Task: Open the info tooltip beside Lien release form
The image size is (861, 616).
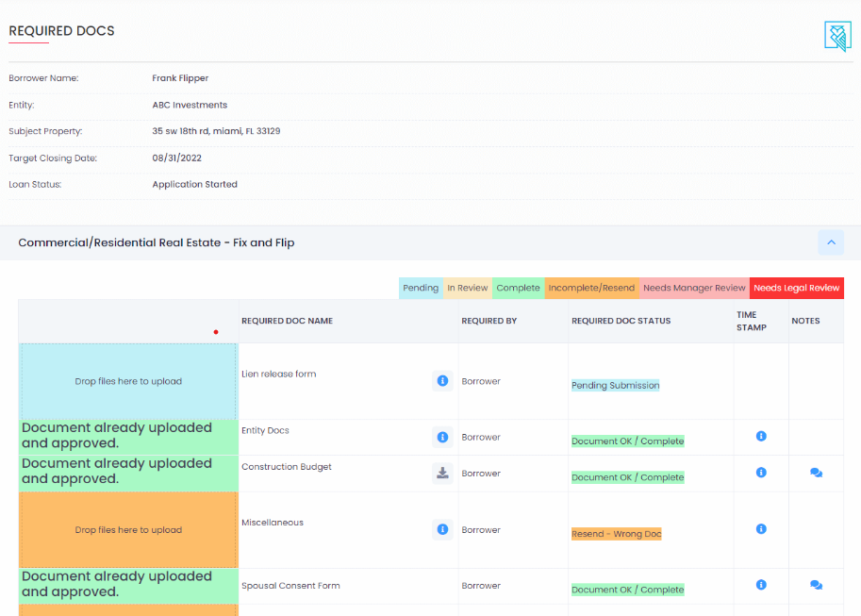Action: pos(442,381)
